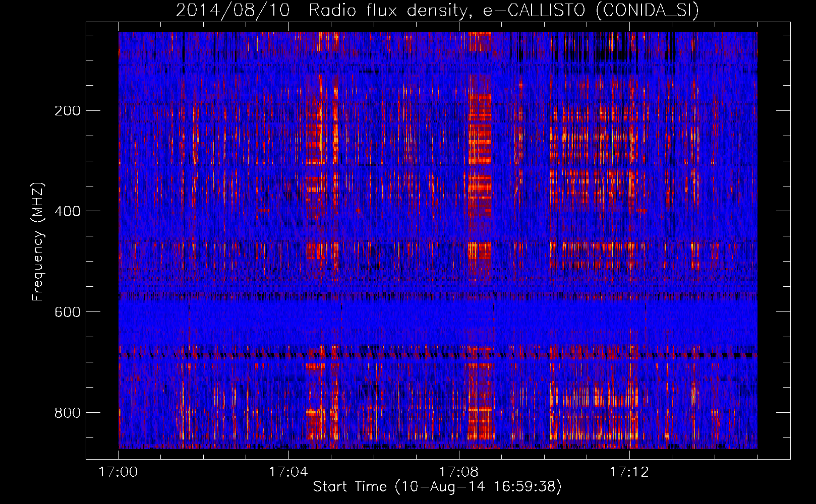Screen dimensions: 816x504
Task: Click the 400 frequency tick label
Action: pyautogui.click(x=68, y=211)
